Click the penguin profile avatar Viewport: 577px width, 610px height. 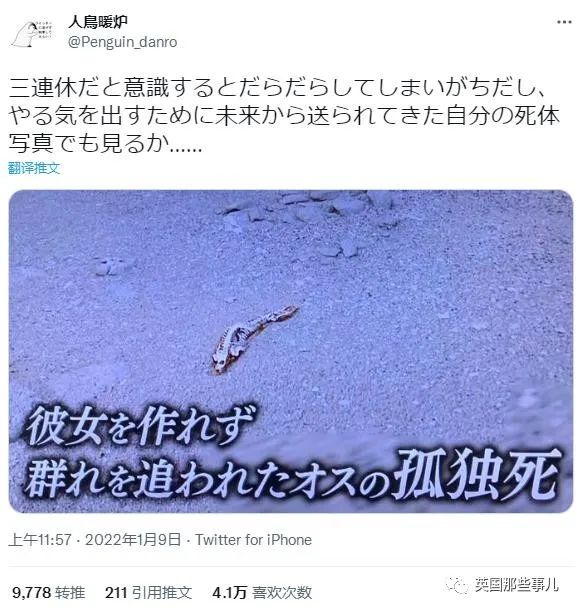(x=33, y=34)
